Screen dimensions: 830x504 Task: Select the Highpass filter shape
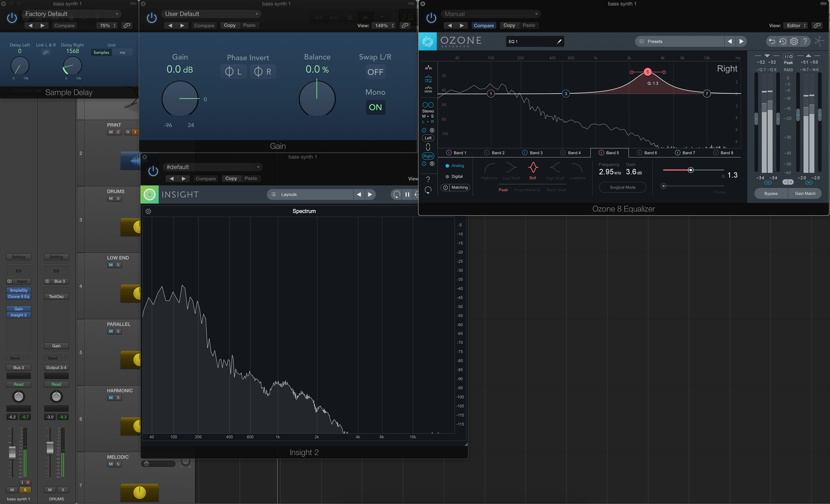tap(489, 170)
